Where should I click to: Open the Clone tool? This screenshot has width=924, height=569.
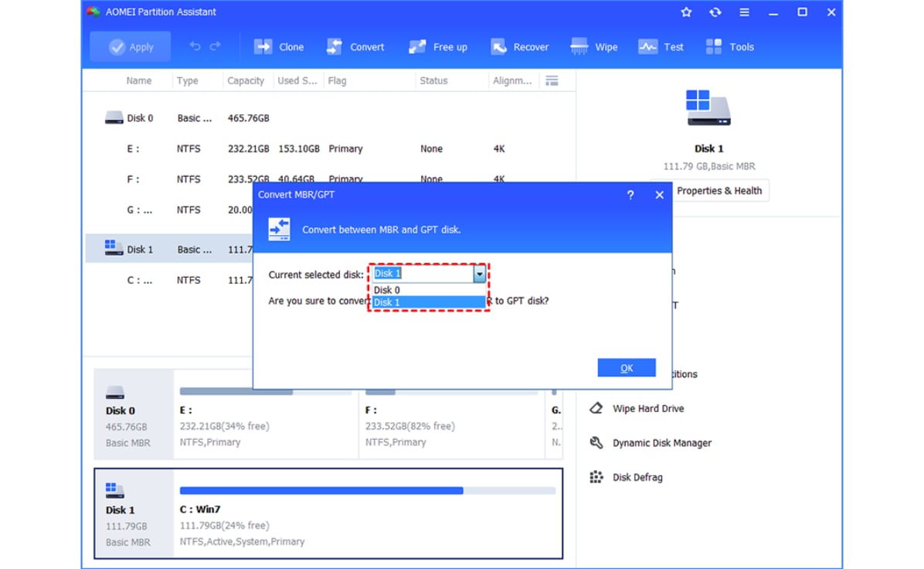[279, 46]
